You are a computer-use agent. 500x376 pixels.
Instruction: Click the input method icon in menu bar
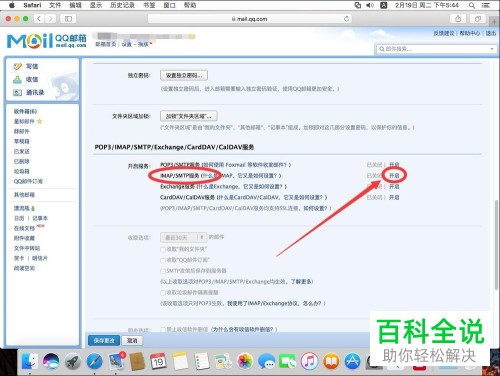coord(384,5)
